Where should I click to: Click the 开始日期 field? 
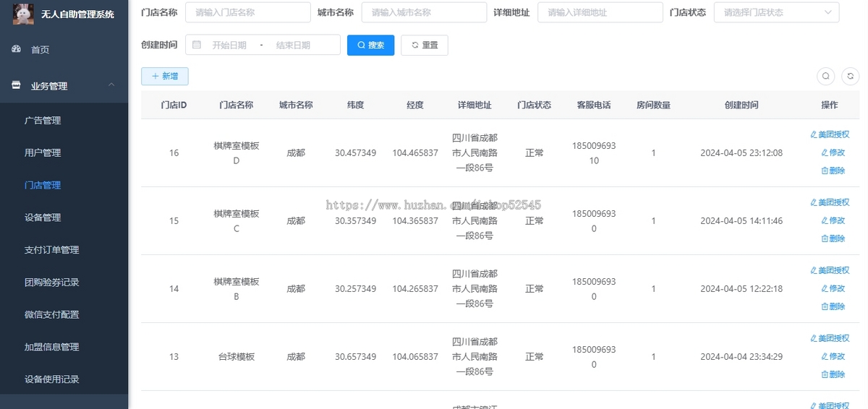tap(229, 45)
